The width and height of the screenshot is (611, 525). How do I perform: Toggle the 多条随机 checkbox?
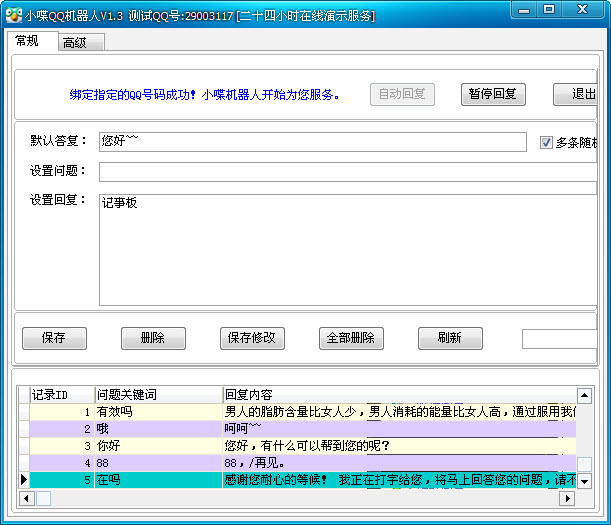pyautogui.click(x=546, y=143)
